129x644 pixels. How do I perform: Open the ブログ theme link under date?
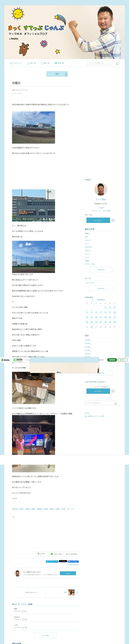(x=19, y=93)
